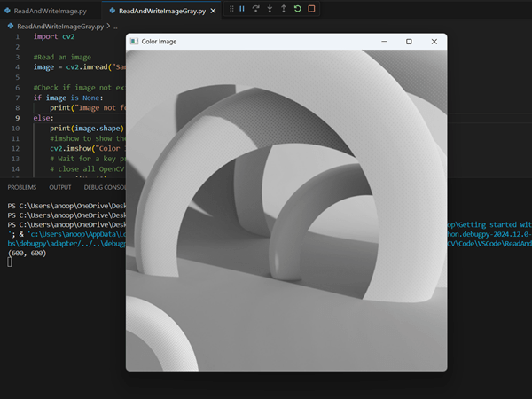532x399 pixels.
Task: Click the Color Image window icon
Action: coord(134,42)
